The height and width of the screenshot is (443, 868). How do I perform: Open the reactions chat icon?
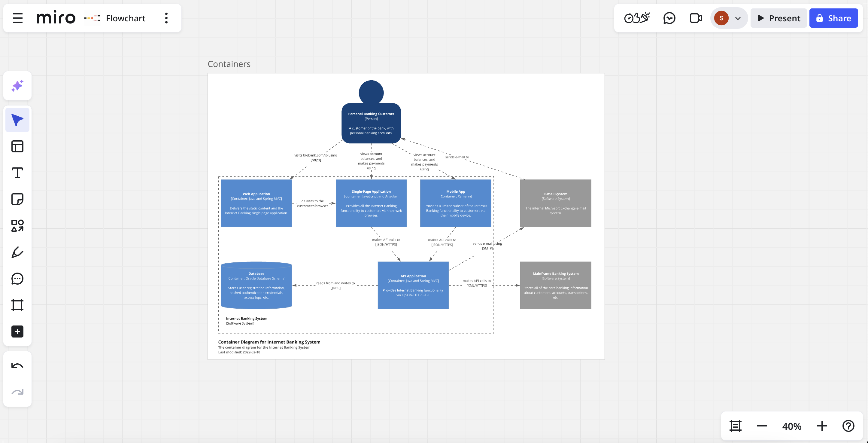[x=669, y=18]
